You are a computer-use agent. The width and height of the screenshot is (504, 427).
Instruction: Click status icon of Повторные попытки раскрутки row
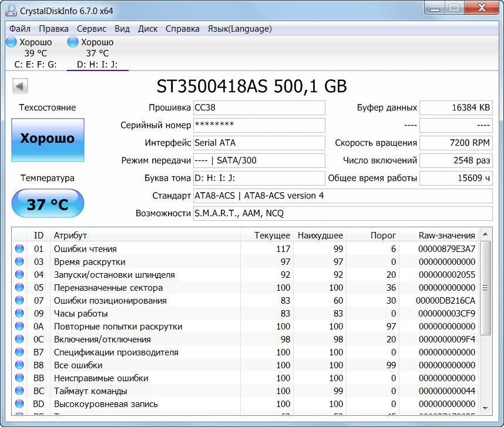19,326
